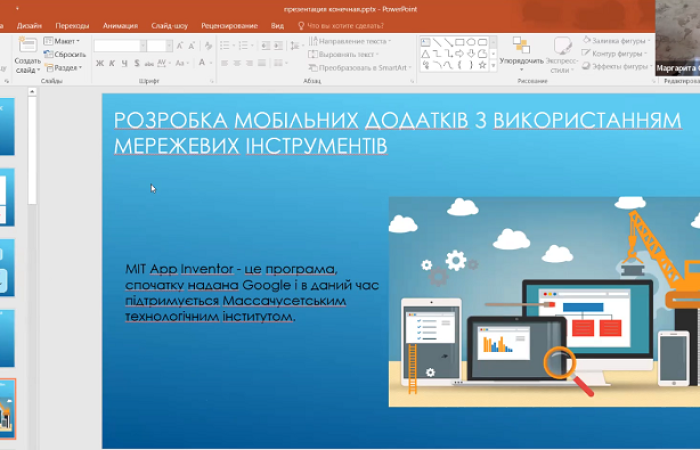Toggle bold formatting (Ж)
The height and width of the screenshot is (450, 700).
point(100,63)
